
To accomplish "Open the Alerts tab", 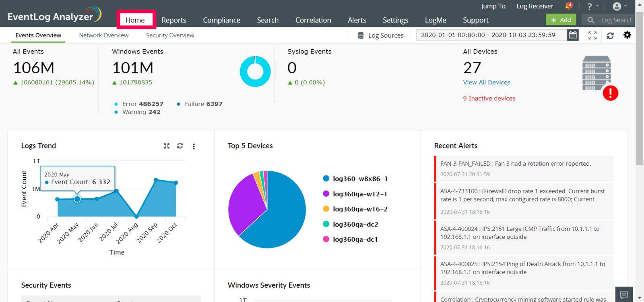I will pos(357,20).
